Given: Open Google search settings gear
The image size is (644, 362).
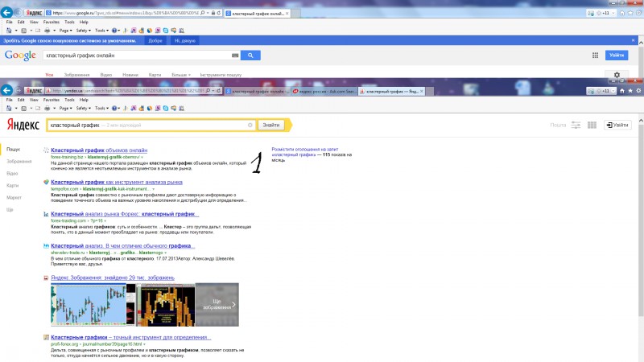Looking at the screenshot, I should coord(617,75).
